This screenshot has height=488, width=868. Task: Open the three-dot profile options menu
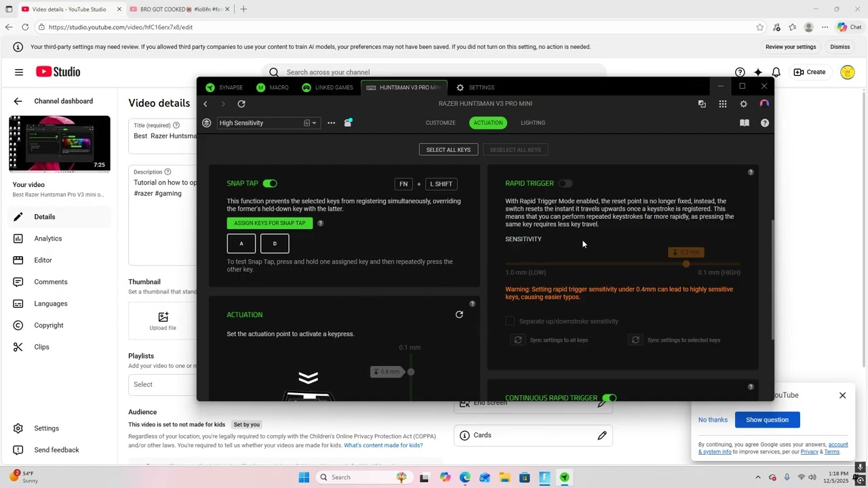coord(331,123)
